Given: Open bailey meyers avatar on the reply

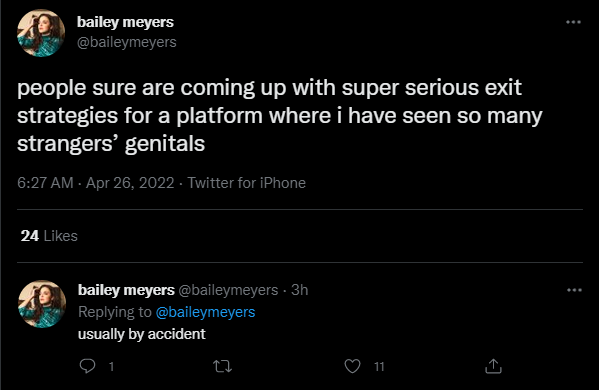Looking at the screenshot, I should click(x=42, y=304).
